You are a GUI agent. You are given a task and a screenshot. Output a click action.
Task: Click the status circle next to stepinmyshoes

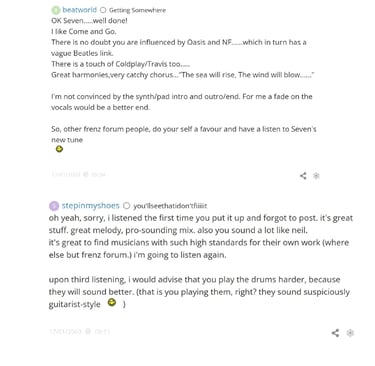pyautogui.click(x=126, y=206)
